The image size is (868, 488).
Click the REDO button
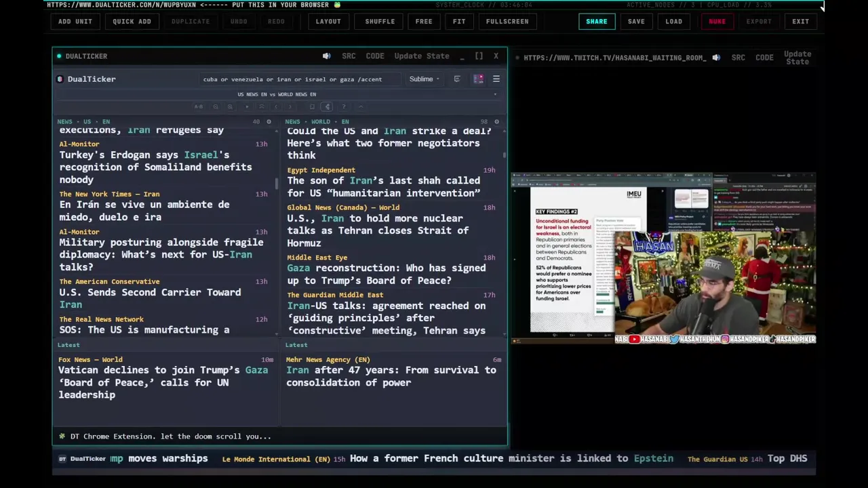click(x=276, y=22)
